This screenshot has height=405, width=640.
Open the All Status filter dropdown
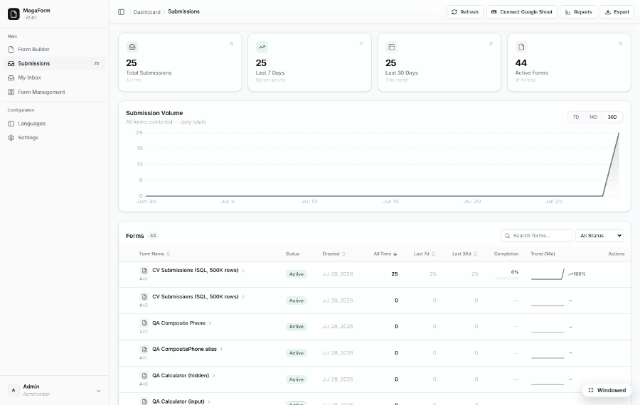click(x=600, y=236)
